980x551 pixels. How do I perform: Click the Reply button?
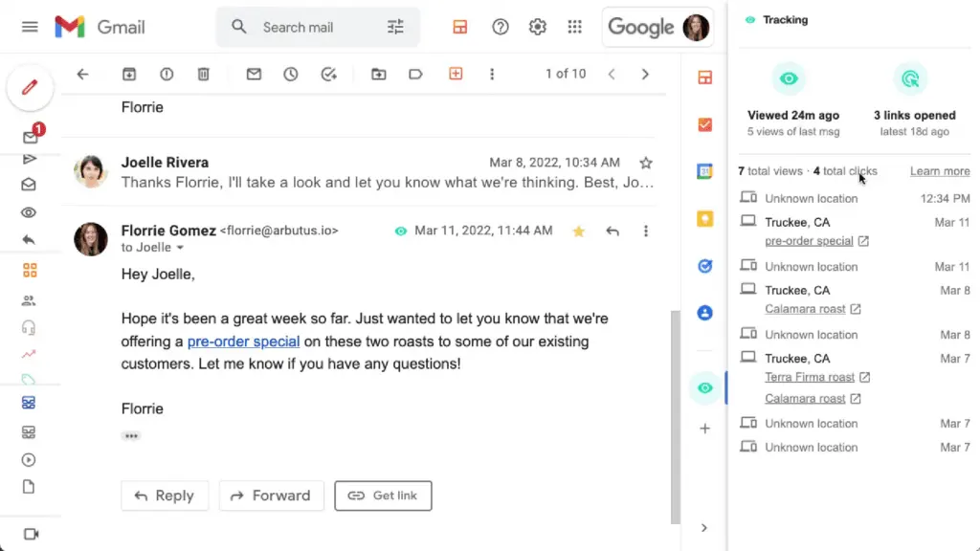[165, 496]
